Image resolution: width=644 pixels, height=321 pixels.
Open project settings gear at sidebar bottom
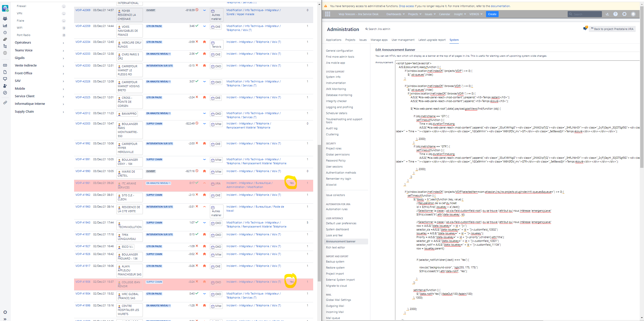[x=5, y=312]
